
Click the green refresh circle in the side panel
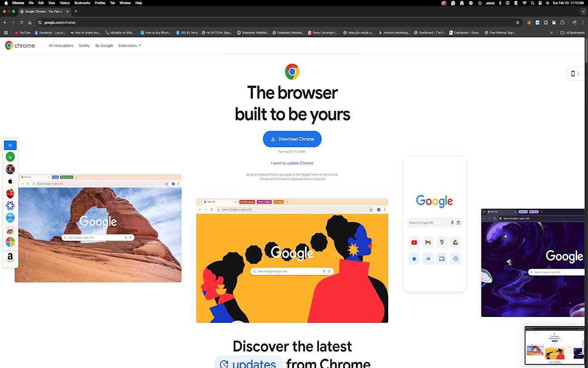tap(10, 157)
